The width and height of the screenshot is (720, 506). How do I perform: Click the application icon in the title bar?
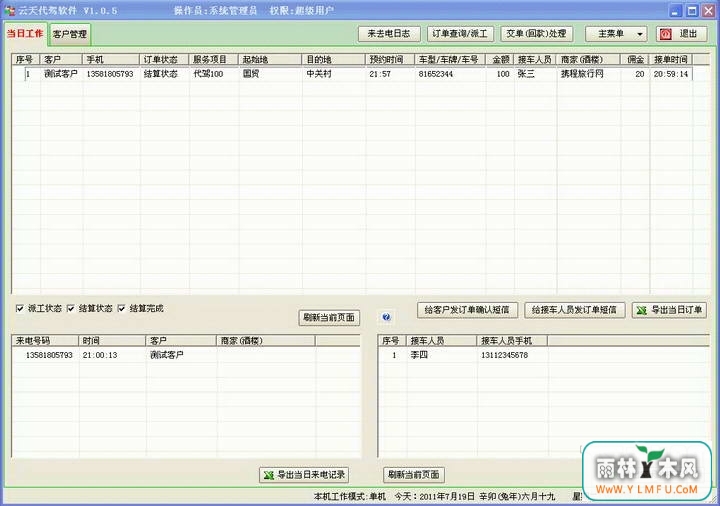(10, 10)
